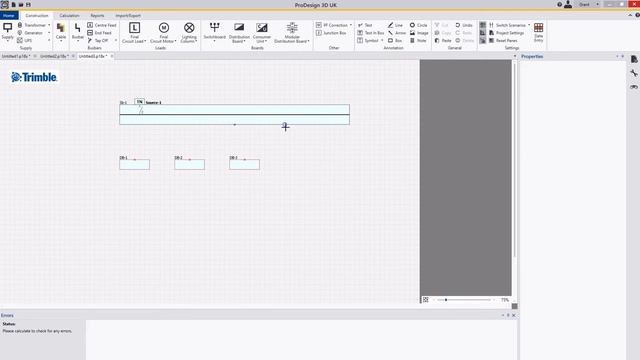Image resolution: width=640 pixels, height=360 pixels.
Task: Switch to the Calculation ribbon tab
Action: pyautogui.click(x=69, y=16)
